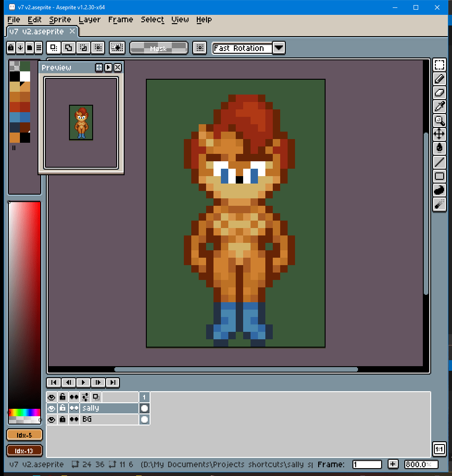This screenshot has width=452, height=476.
Task: Unlock the BG layer
Action: pyautogui.click(x=63, y=419)
